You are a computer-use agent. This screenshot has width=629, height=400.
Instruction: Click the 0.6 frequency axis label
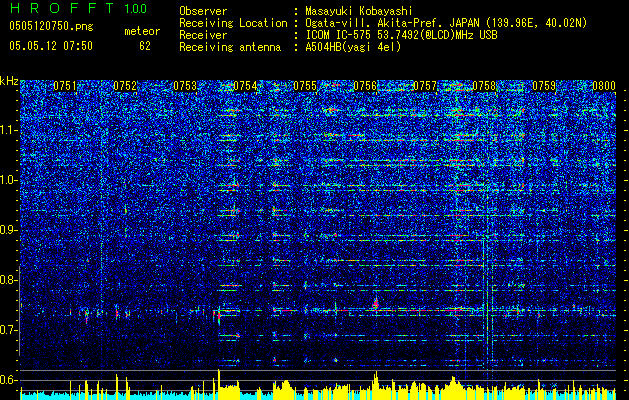(8, 380)
